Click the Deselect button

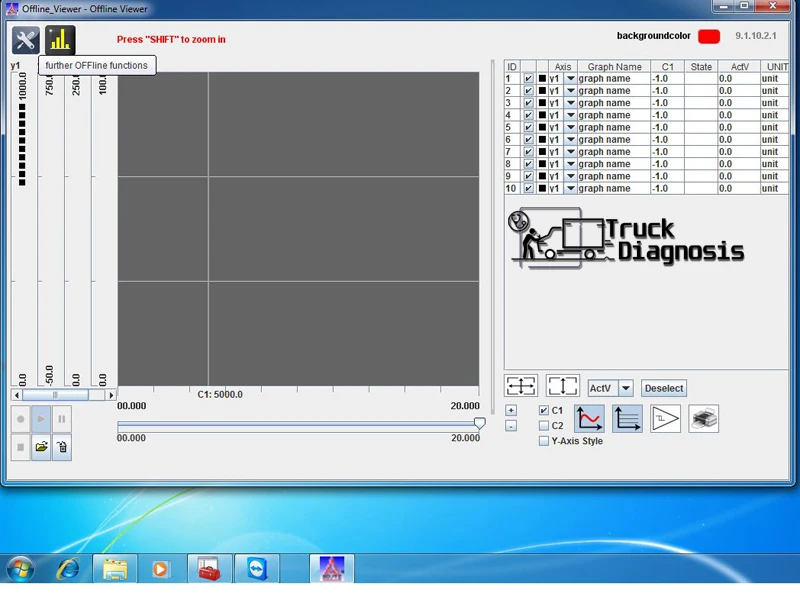point(663,388)
